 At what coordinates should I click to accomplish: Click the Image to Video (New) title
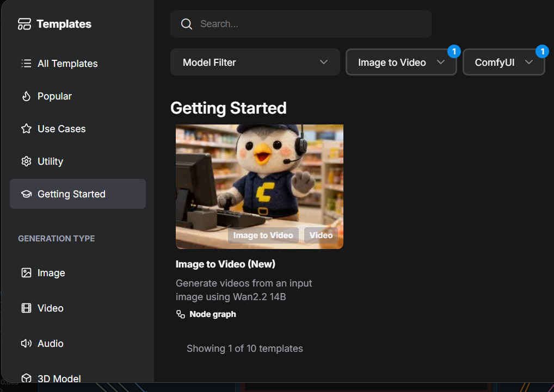225,264
